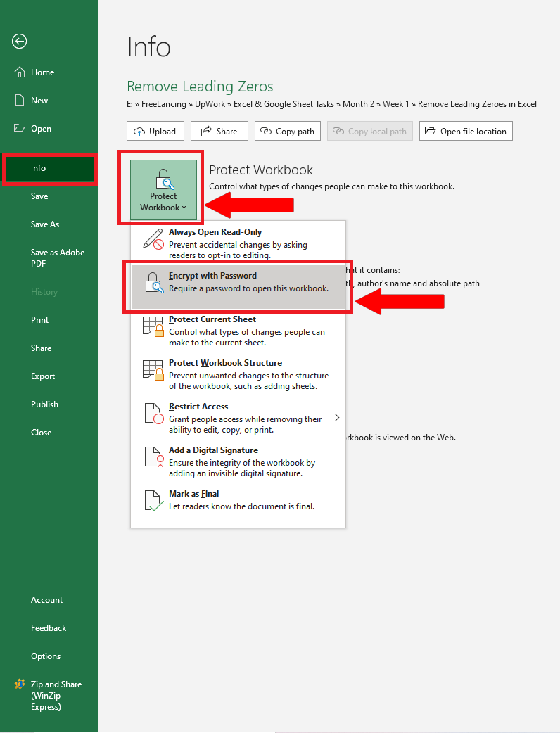Screen dimensions: 560x733
Task: Click the Copy path button
Action: point(288,132)
